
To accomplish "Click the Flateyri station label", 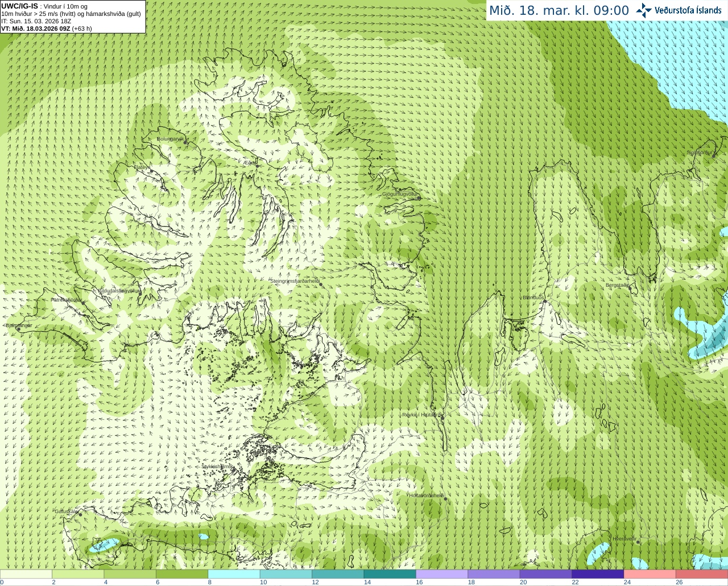I will pos(142,167).
